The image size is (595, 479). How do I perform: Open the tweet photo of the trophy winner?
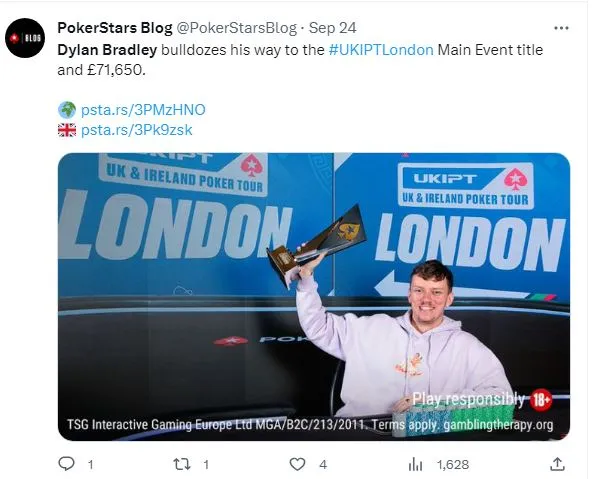314,296
